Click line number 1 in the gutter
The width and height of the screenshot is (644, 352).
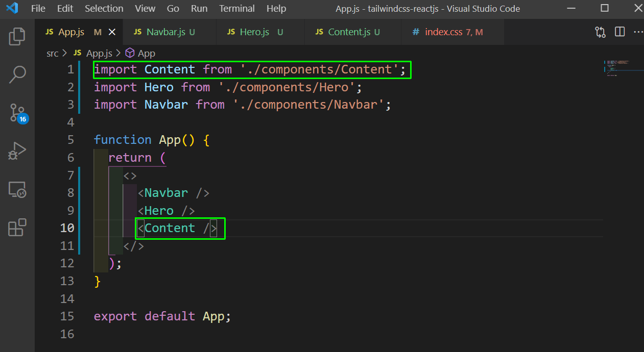pos(70,69)
